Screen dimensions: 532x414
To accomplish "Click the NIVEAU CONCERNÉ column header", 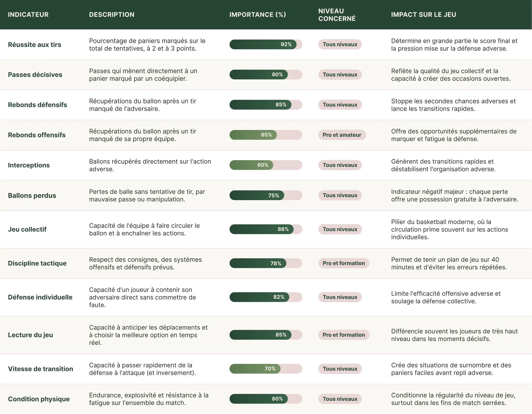I will pos(337,14).
